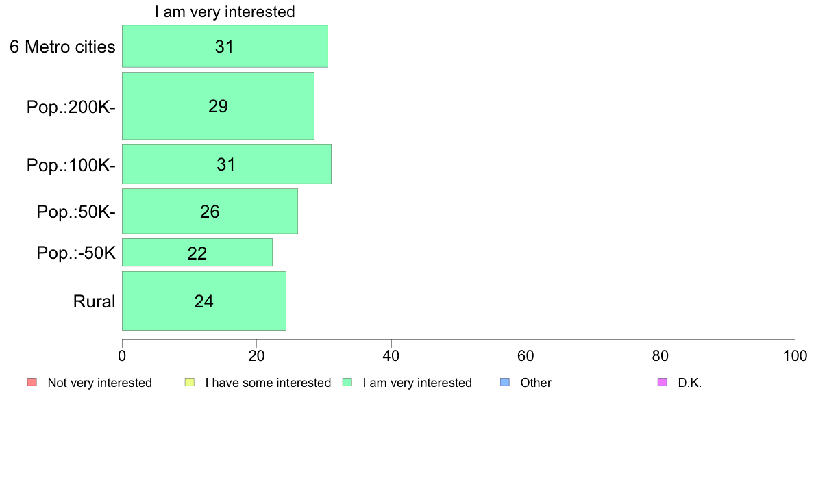
Task: Click the 40 tick on the x-axis
Action: coord(391,356)
